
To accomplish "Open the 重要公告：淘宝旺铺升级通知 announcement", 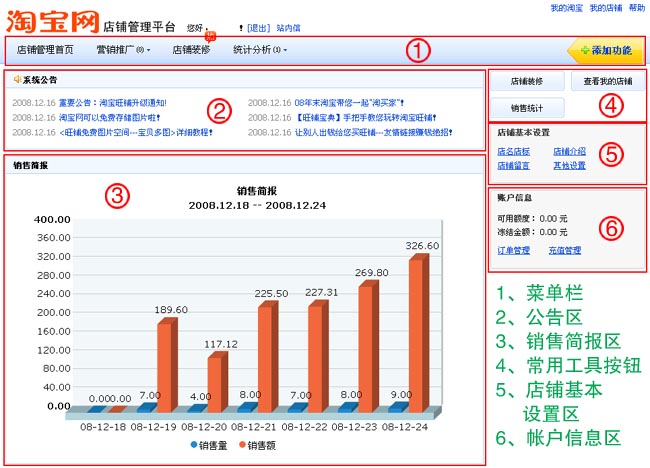I will point(112,103).
